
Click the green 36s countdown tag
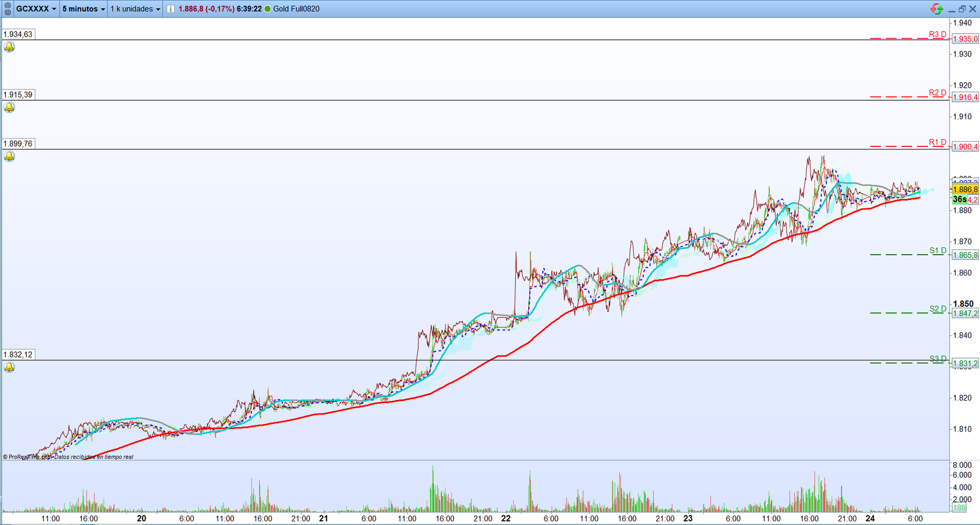[x=960, y=199]
